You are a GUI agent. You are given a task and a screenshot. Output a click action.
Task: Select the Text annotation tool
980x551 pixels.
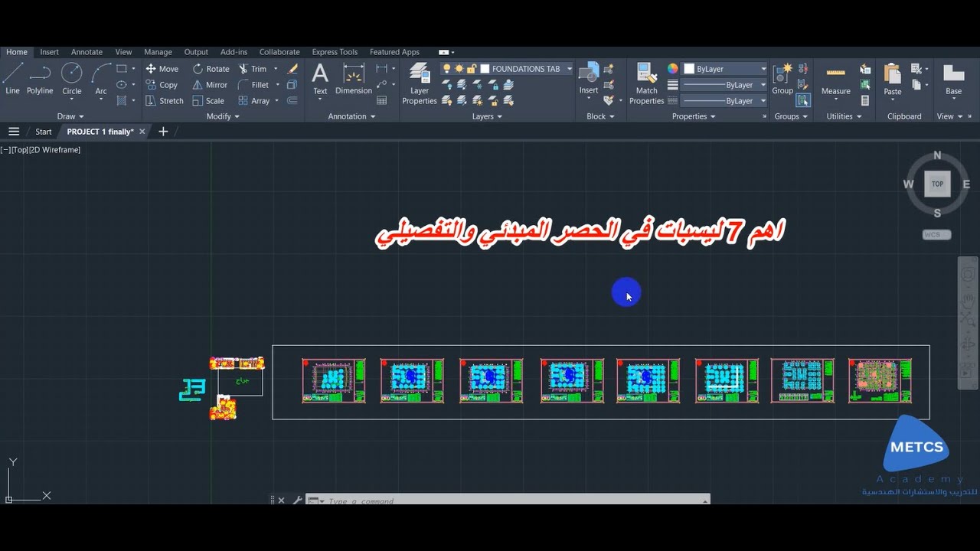[x=320, y=79]
